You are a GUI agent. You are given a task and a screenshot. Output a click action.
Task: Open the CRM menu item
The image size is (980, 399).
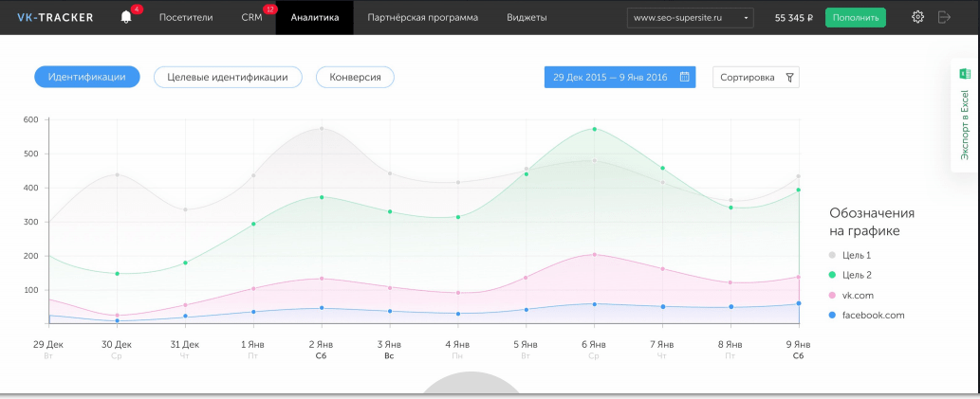[251, 17]
